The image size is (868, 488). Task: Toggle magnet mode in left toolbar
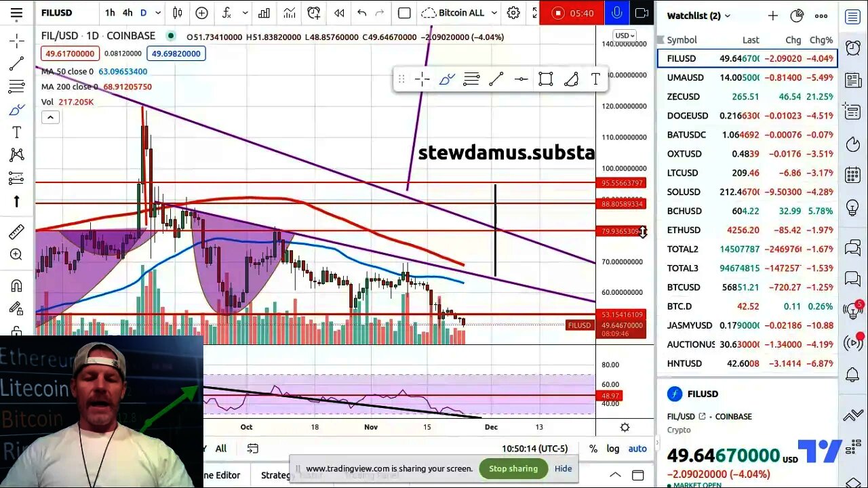tap(17, 285)
